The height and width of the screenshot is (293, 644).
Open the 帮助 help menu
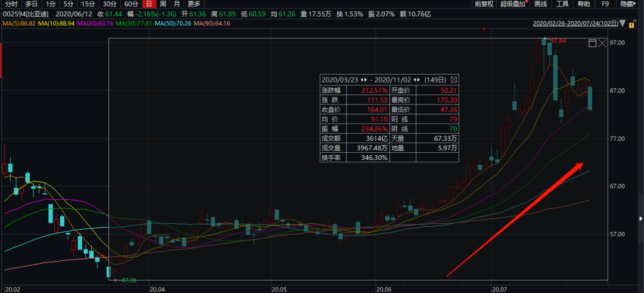coord(583,4)
